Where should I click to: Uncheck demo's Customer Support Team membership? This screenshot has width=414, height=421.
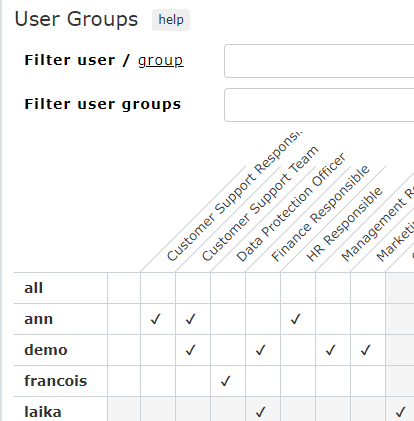pos(191,350)
